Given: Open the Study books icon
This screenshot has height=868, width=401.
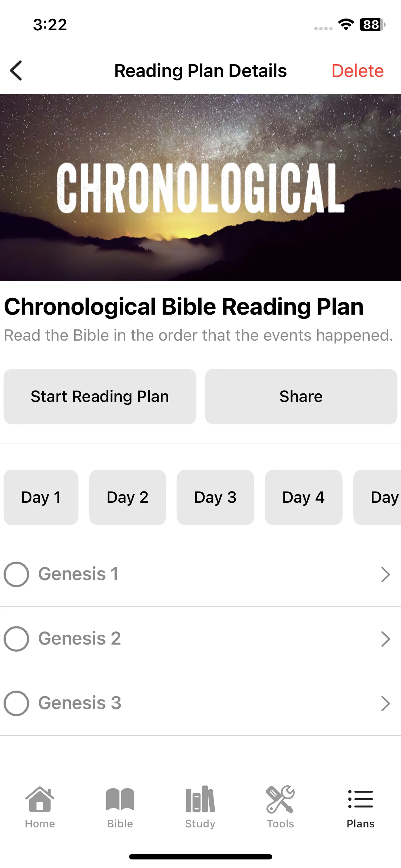Looking at the screenshot, I should click(x=200, y=799).
